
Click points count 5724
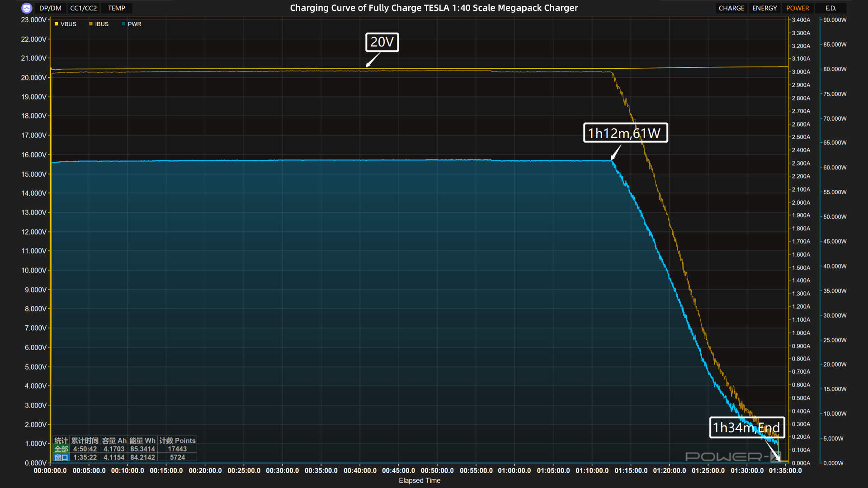point(177,457)
